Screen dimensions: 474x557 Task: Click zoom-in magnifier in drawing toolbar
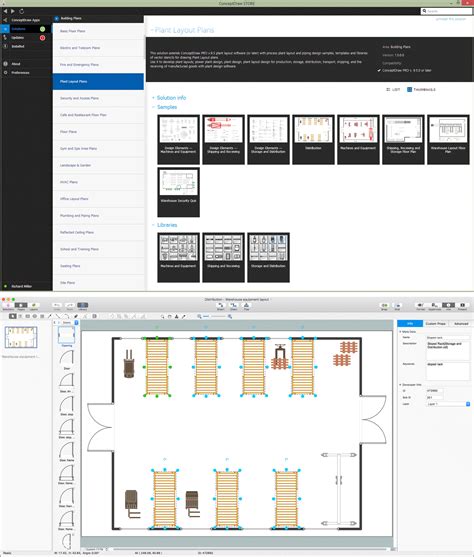coord(230,316)
